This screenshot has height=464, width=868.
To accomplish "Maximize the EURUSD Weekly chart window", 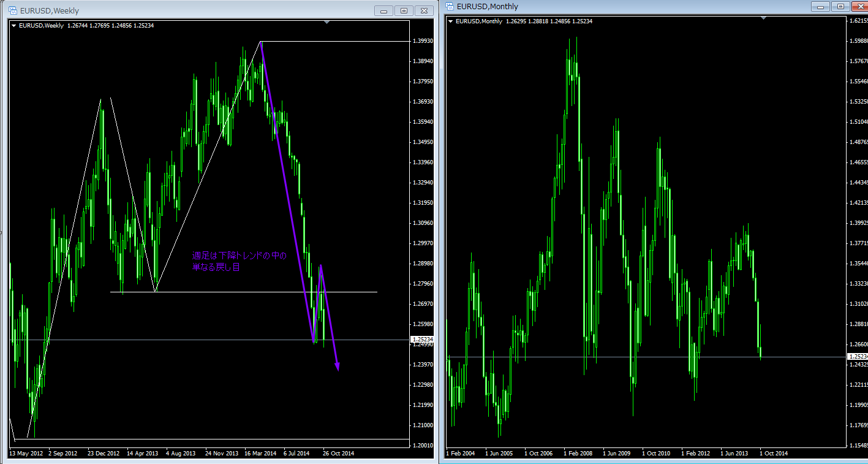I will coord(404,10).
